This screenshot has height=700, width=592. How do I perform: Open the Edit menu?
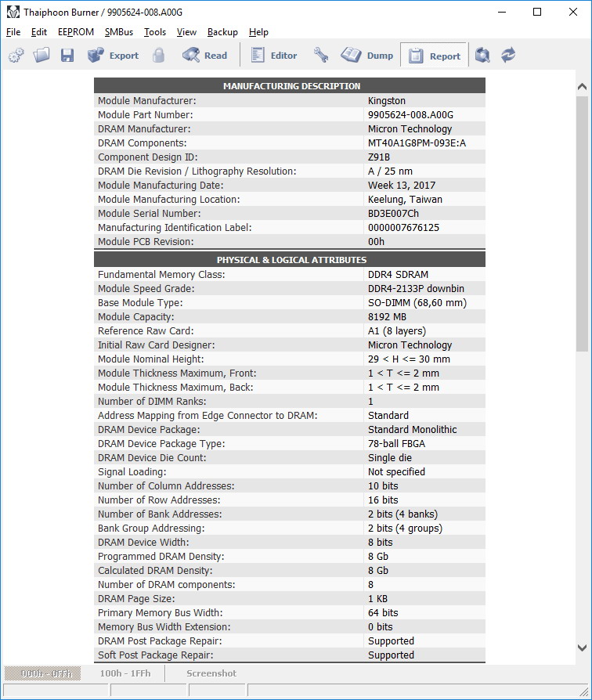[39, 32]
